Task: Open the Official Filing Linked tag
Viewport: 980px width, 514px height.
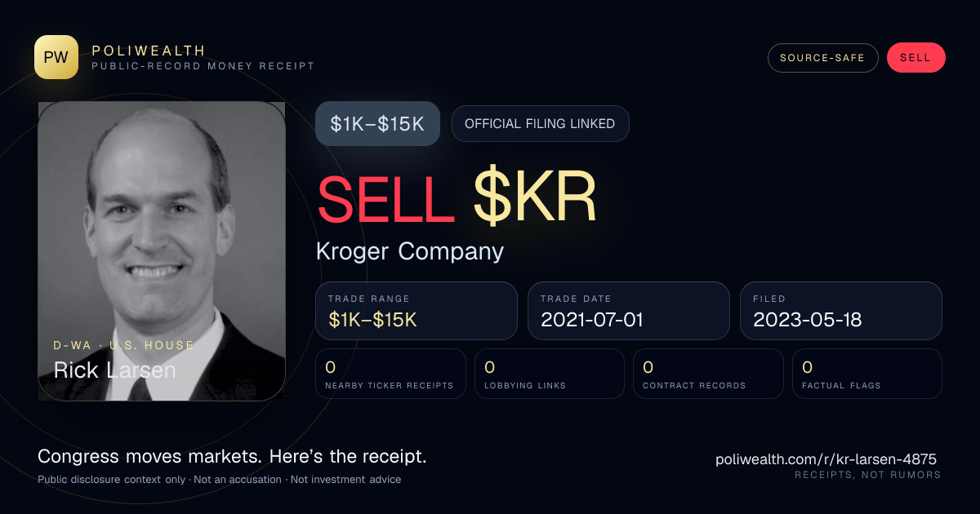Action: [540, 124]
